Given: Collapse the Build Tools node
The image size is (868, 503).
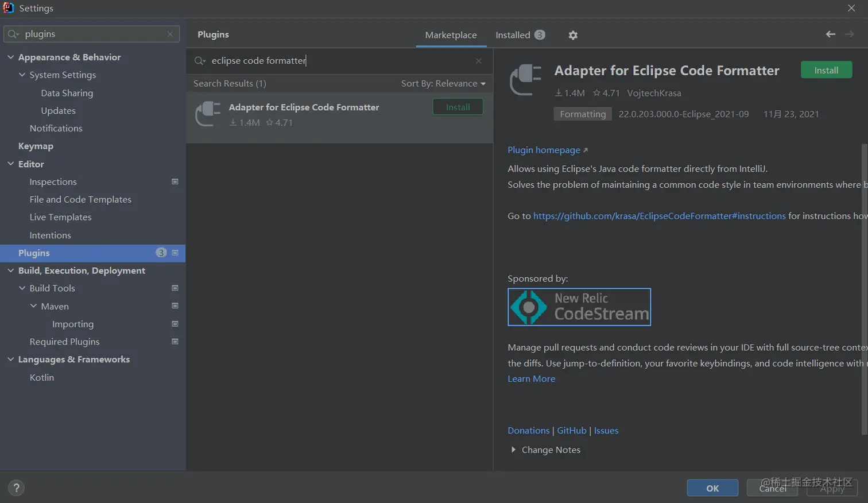Looking at the screenshot, I should (x=22, y=288).
